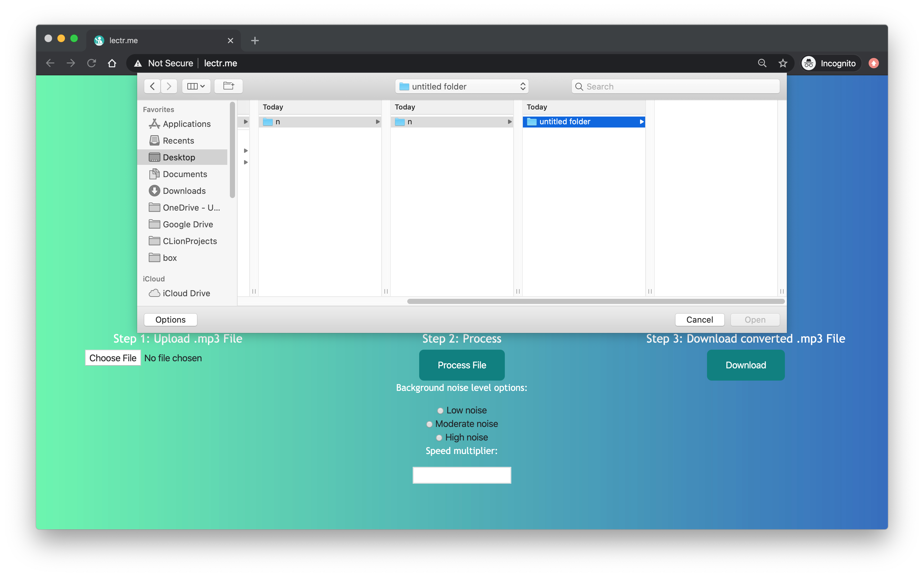924x577 pixels.
Task: Select the Moderate noise radio button
Action: (x=429, y=424)
